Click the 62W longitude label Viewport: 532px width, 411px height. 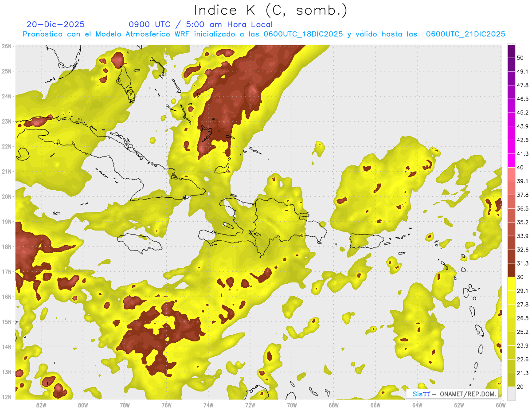click(459, 405)
